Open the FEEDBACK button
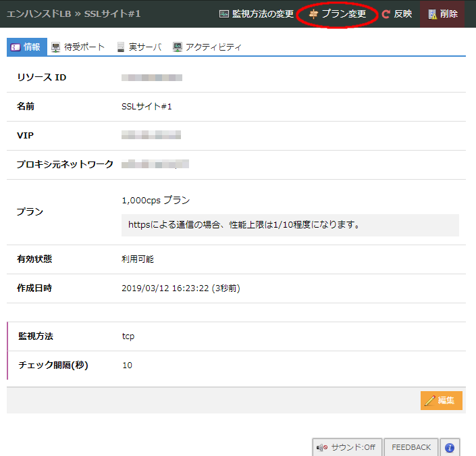This screenshot has width=476, height=456. pyautogui.click(x=411, y=447)
